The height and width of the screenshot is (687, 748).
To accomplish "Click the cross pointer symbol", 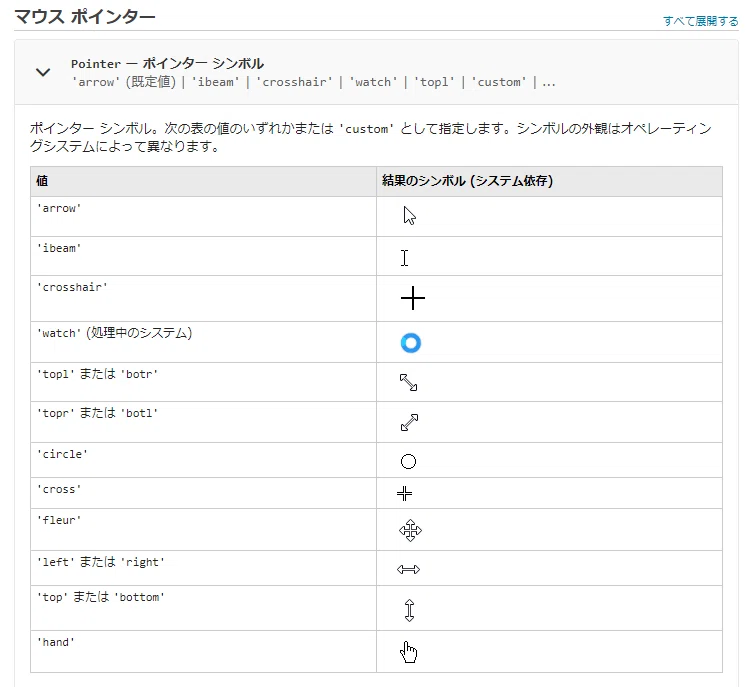I will click(405, 493).
